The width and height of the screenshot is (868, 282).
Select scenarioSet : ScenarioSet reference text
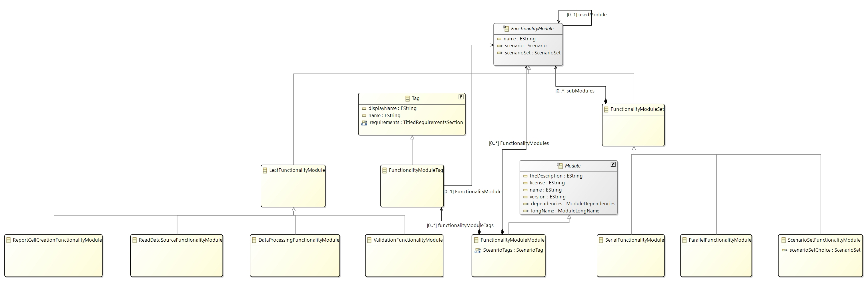tap(533, 53)
